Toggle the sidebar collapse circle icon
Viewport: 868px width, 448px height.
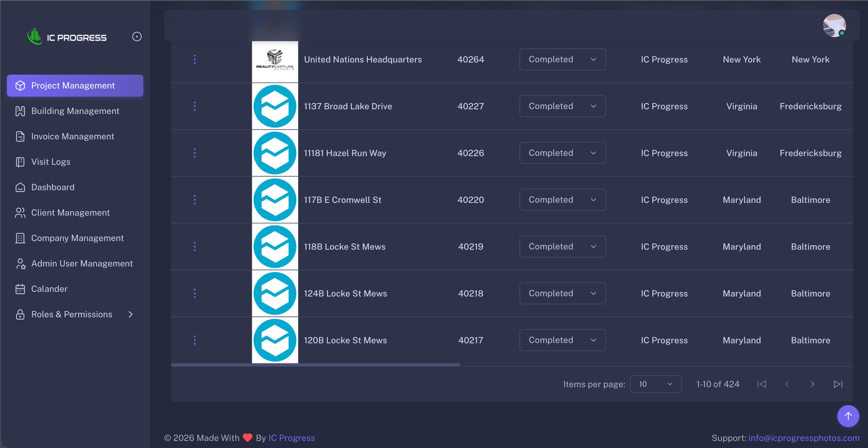point(137,36)
